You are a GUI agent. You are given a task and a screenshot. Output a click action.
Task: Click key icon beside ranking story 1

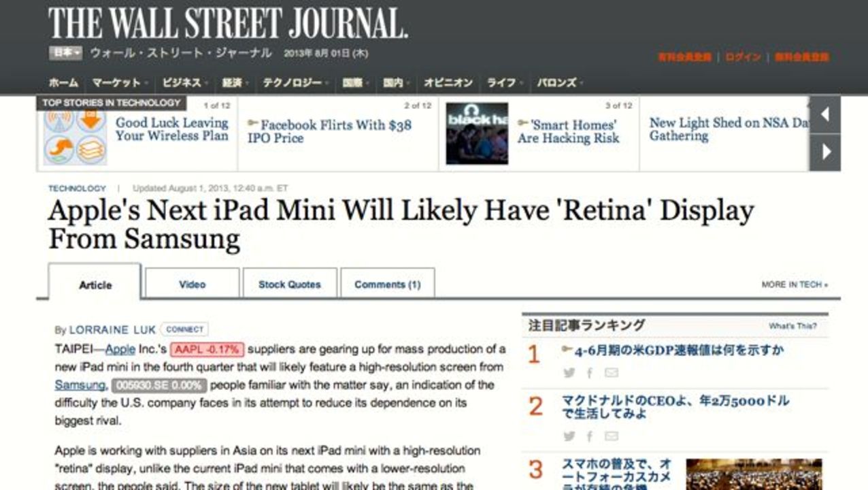click(x=567, y=349)
